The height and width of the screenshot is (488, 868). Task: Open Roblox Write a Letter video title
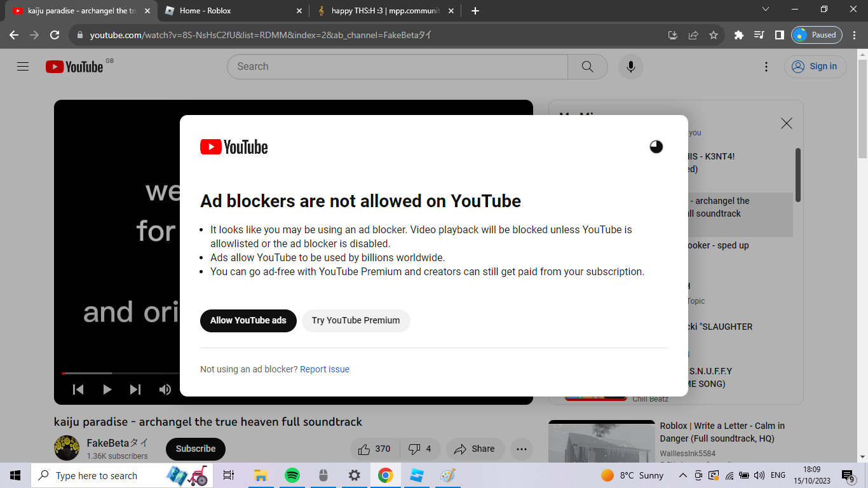[722, 432]
